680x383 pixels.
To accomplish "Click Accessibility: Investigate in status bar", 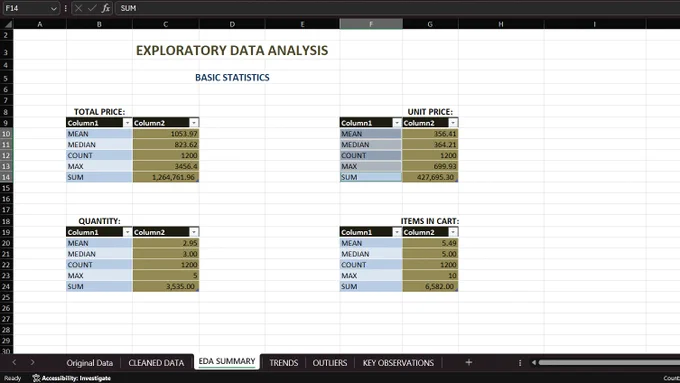I will pyautogui.click(x=72, y=378).
